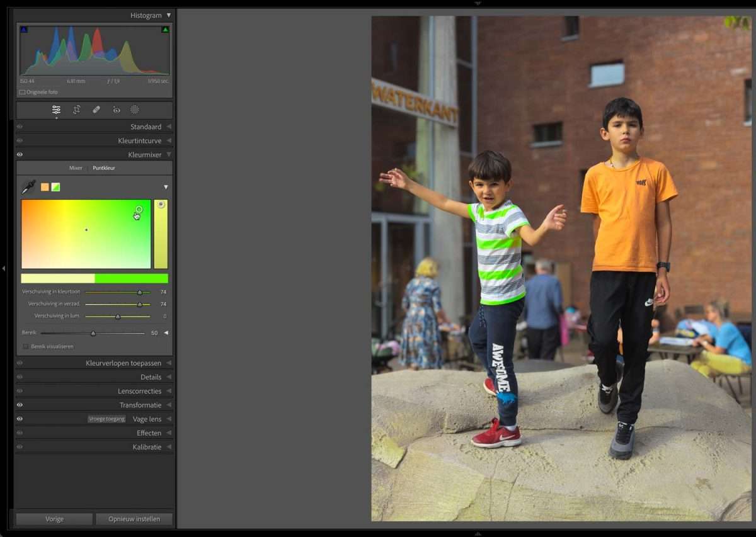Click the shadow clipping indicator in histogram
Image resolution: width=756 pixels, height=537 pixels.
tap(24, 30)
